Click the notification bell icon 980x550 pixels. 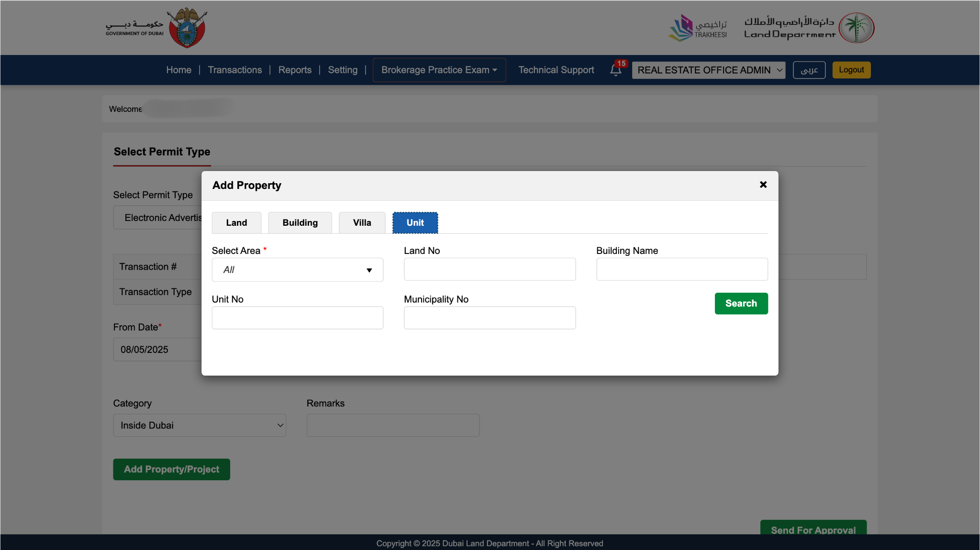point(615,70)
